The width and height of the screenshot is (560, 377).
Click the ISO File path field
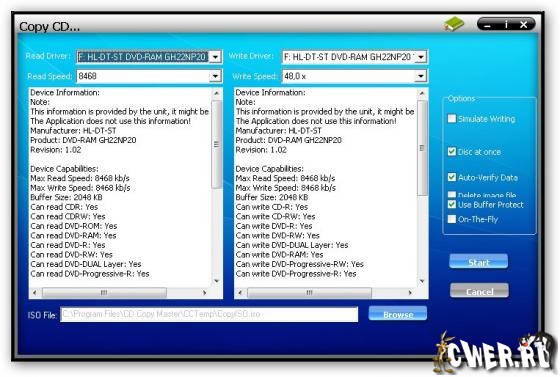click(x=209, y=314)
